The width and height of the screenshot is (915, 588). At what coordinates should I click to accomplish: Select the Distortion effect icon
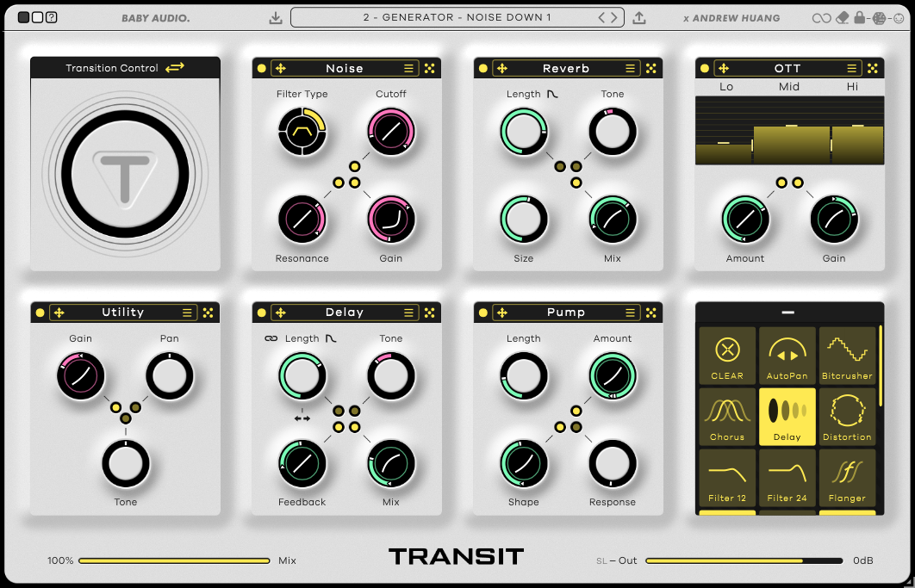847,417
